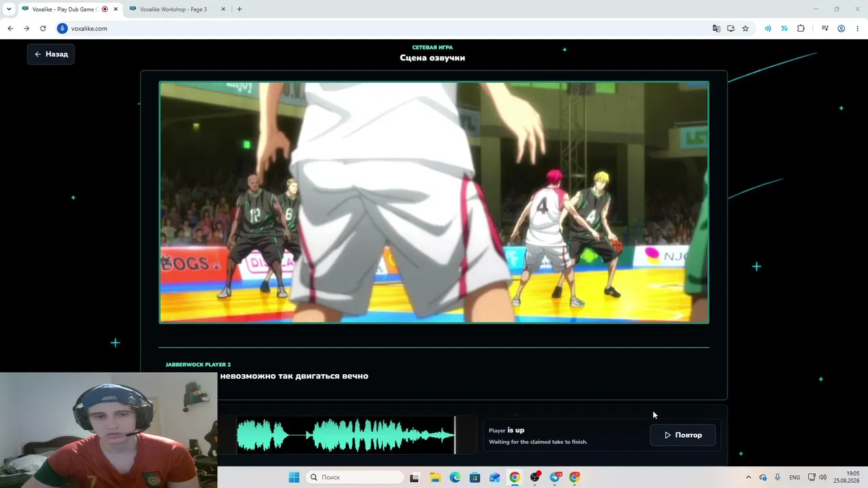Open a new browser tab

point(239,9)
